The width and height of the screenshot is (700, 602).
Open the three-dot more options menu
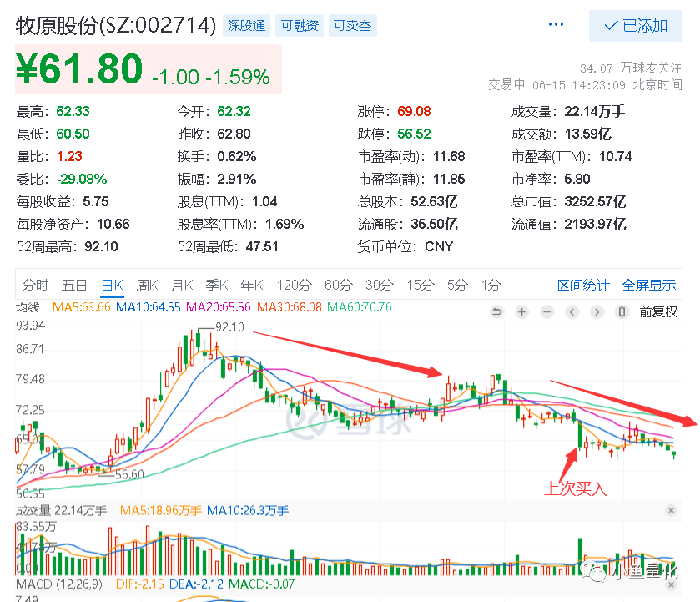point(556,24)
